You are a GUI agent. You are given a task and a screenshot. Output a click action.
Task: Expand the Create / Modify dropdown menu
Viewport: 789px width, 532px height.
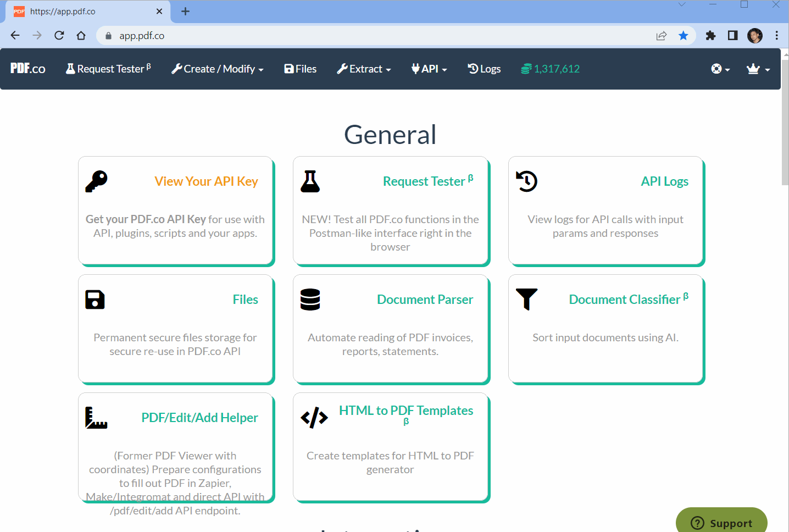pyautogui.click(x=218, y=69)
